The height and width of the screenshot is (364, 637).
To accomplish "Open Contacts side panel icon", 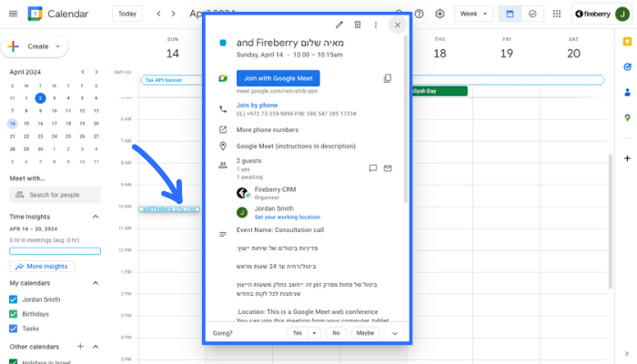I will [x=627, y=93].
